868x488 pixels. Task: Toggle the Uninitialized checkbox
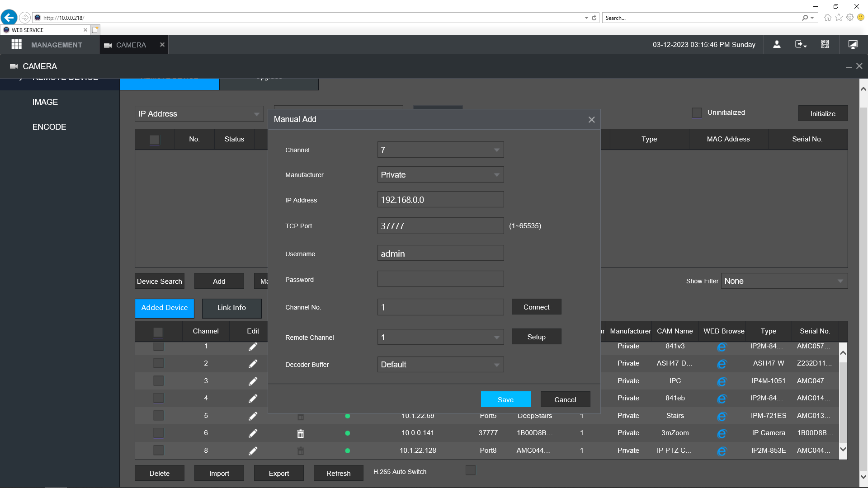(x=697, y=113)
